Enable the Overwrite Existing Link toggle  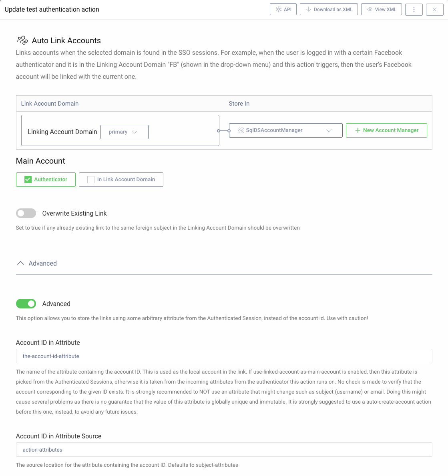(x=26, y=213)
